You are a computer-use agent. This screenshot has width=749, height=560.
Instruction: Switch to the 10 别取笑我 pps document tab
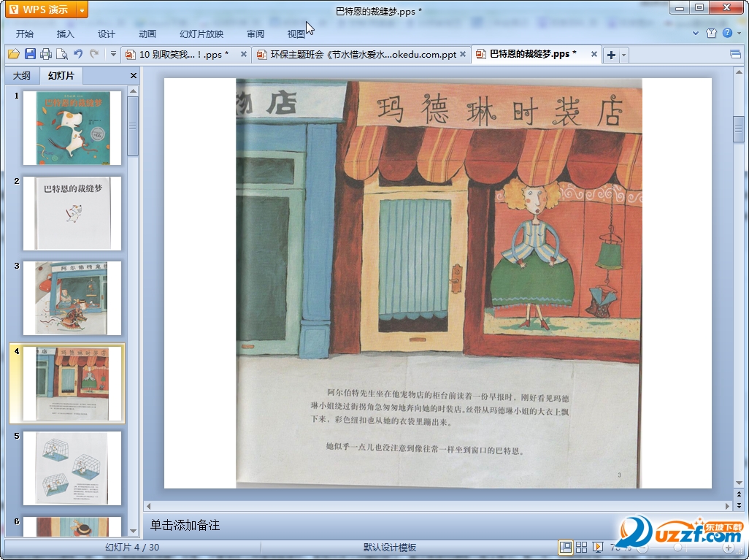coord(183,55)
